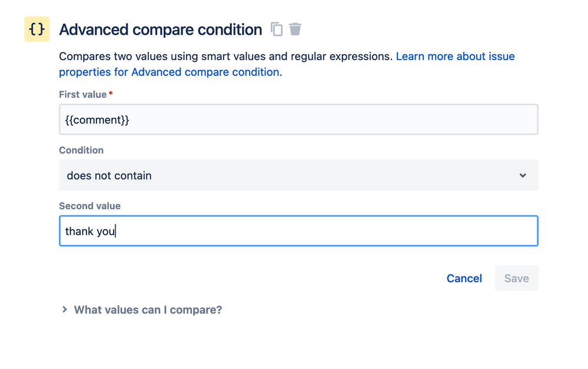Click the curly braces smart value icon
The image size is (588, 369).
(x=36, y=29)
